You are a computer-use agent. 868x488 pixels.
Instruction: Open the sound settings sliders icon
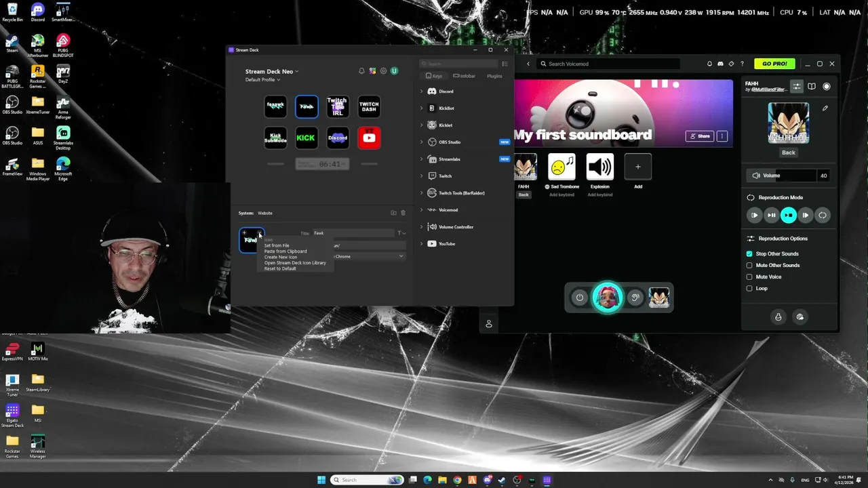[797, 86]
